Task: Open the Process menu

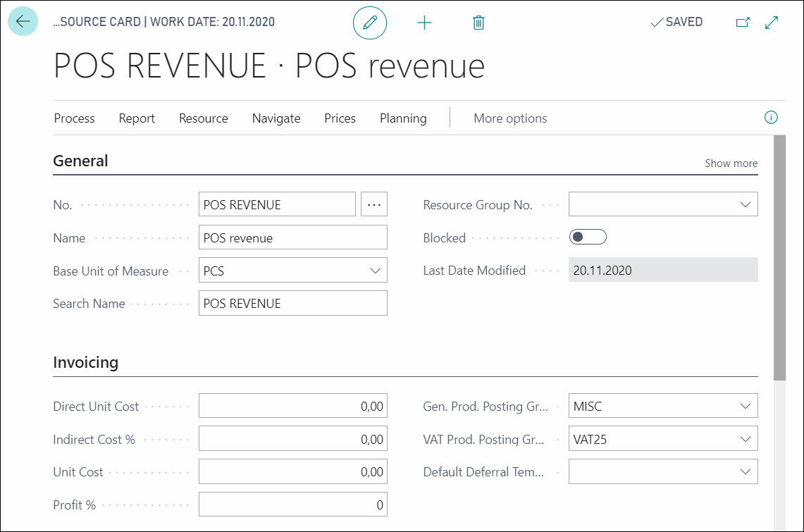Action: (75, 118)
